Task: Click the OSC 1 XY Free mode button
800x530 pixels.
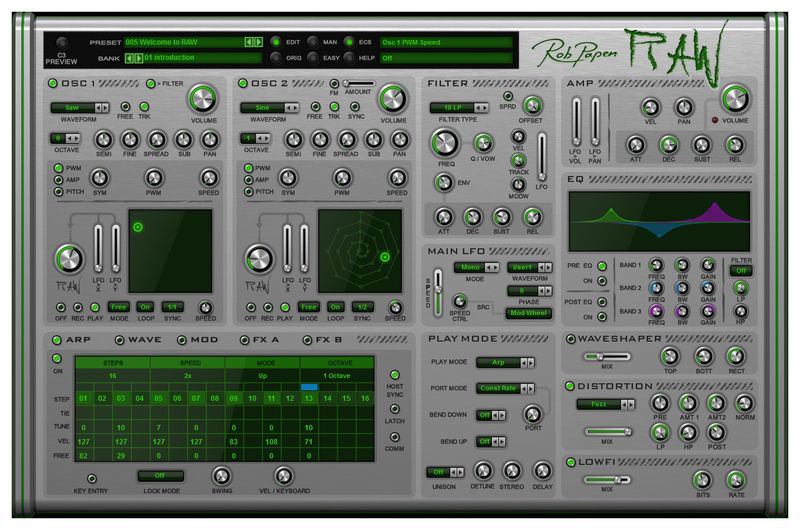Action: (x=119, y=307)
